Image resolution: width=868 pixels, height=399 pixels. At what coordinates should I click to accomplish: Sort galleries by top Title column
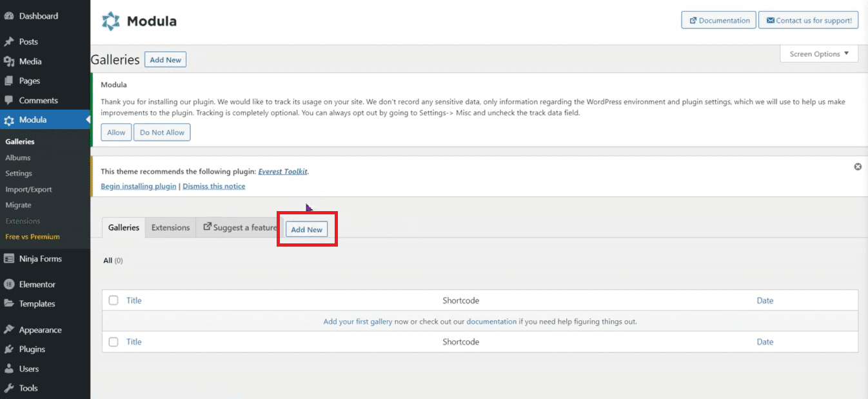tap(134, 300)
